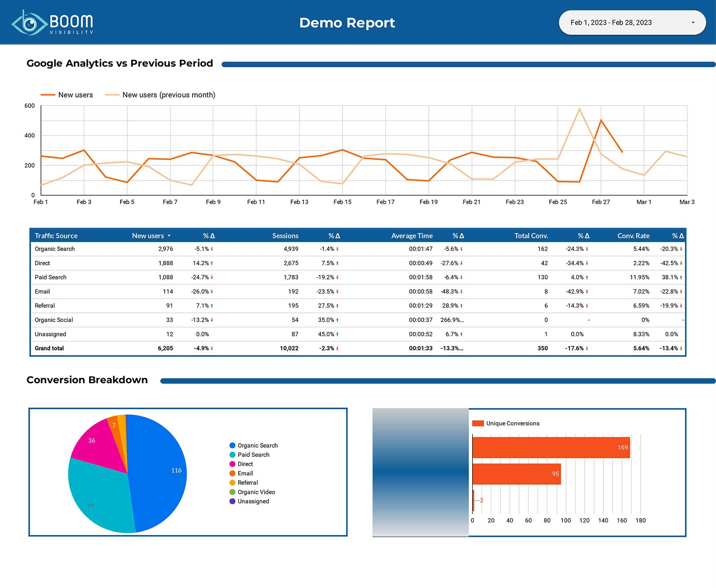Click the green up arrow beside 27.5%
The height and width of the screenshot is (588, 716).
click(x=337, y=306)
